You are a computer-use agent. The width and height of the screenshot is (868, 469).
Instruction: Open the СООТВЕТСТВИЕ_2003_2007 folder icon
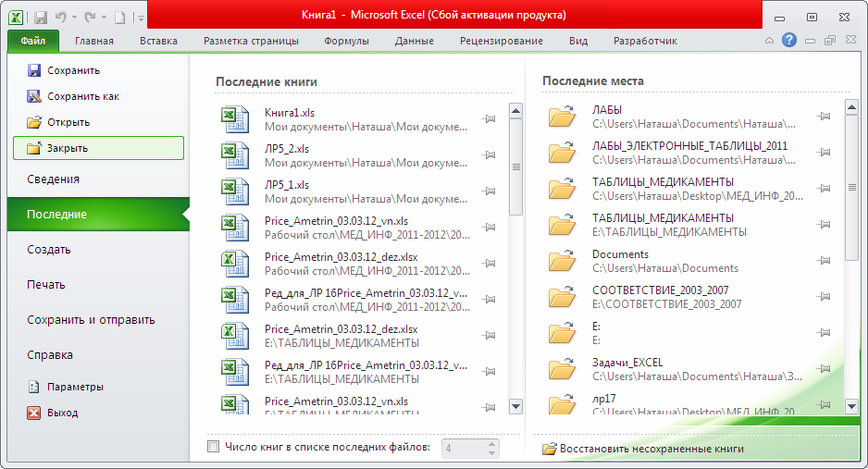[x=562, y=296]
